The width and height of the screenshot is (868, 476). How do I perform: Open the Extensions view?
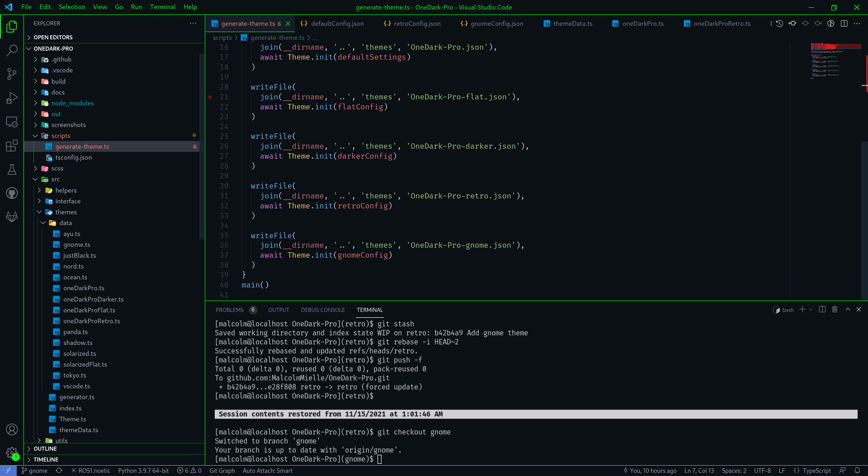[x=12, y=146]
